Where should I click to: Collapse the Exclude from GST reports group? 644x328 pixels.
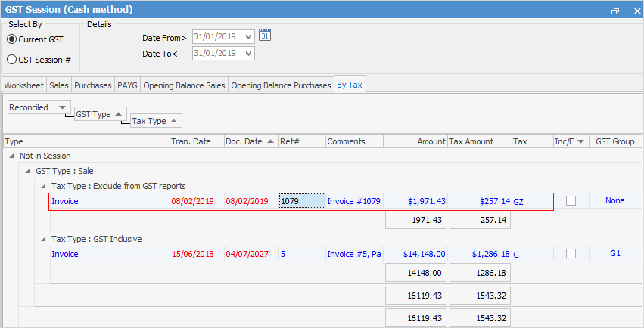pos(44,186)
